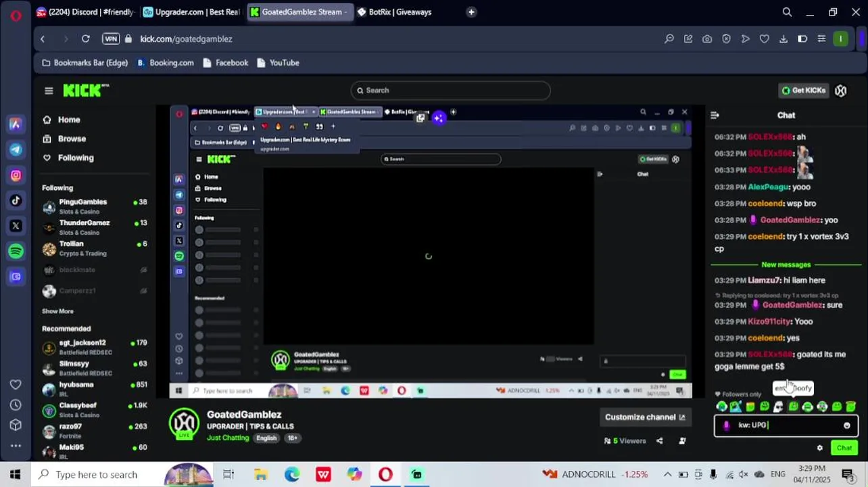Screen dimensions: 868x487
Task: Open the Windows Start menu
Action: pyautogui.click(x=16, y=475)
